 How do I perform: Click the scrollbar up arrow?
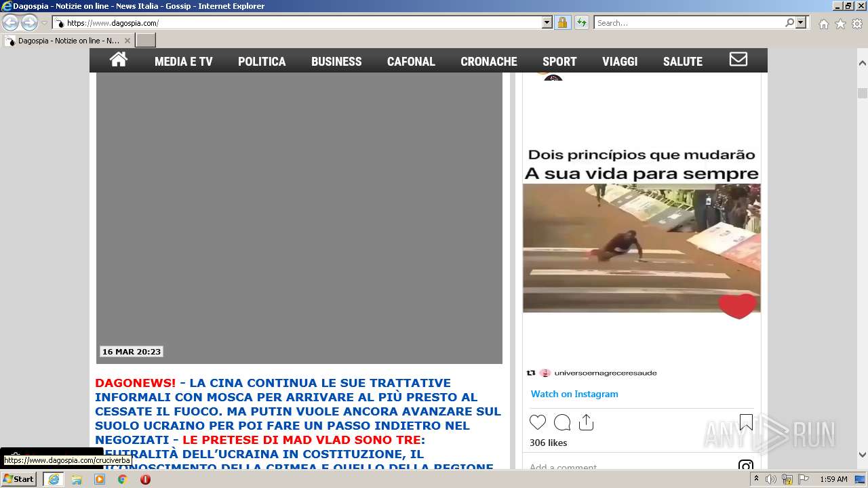coord(863,63)
